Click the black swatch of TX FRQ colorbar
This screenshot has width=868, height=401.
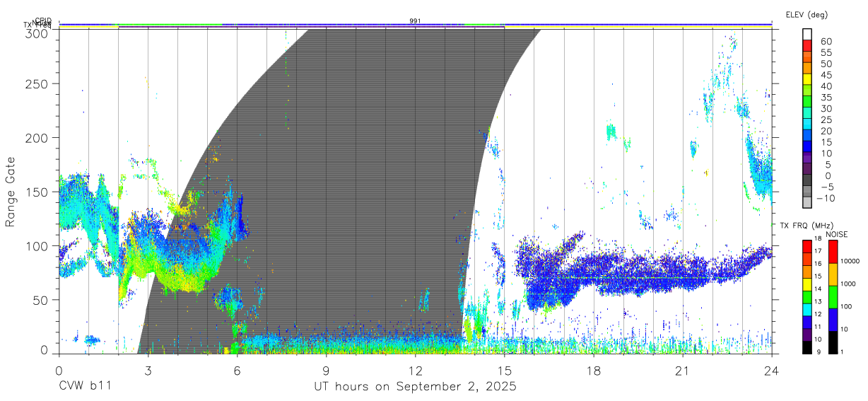pos(807,348)
